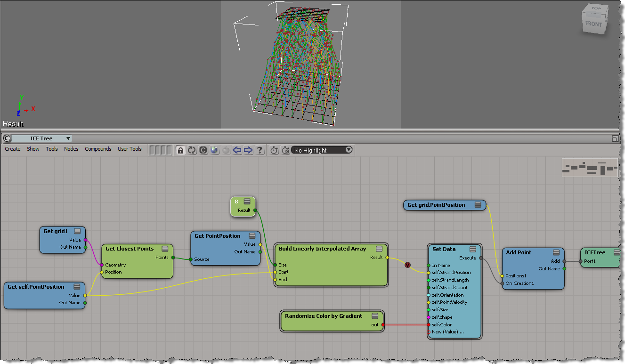This screenshot has width=625, height=364.
Task: Open the Compounds menu
Action: [x=98, y=149]
